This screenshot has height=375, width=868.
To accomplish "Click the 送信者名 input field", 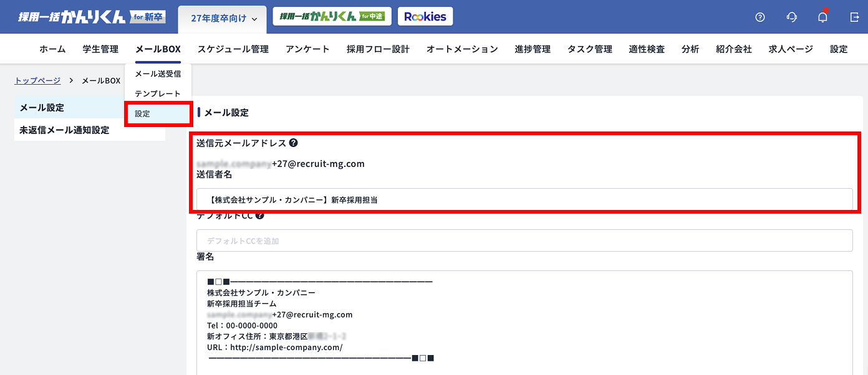I will 524,200.
